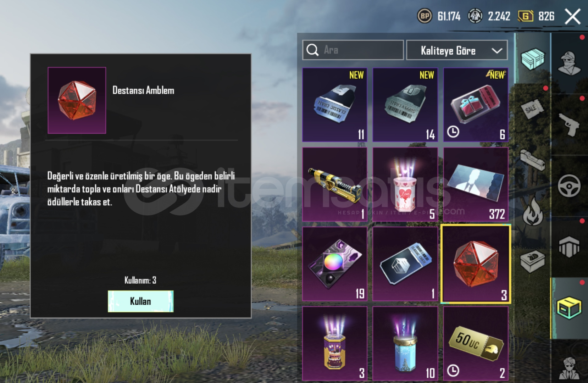Select the flame icon category tab
This screenshot has width=588, height=383.
pyautogui.click(x=533, y=211)
